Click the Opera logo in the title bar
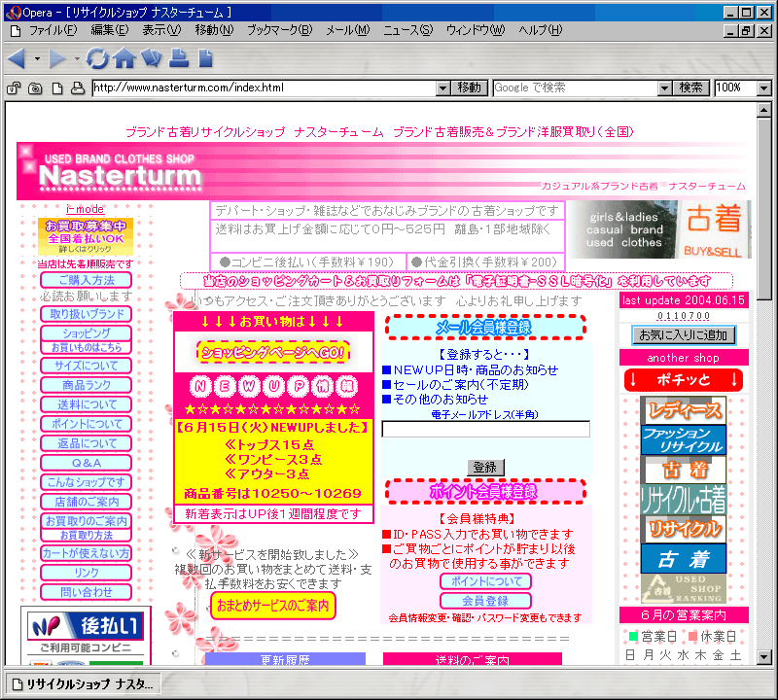This screenshot has width=778, height=700. [14, 13]
